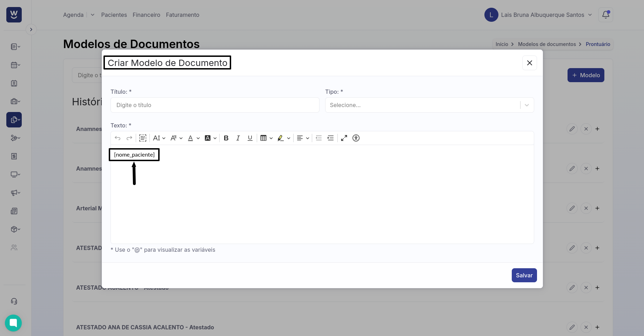Open the headset support icon
The width and height of the screenshot is (644, 336).
14,301
